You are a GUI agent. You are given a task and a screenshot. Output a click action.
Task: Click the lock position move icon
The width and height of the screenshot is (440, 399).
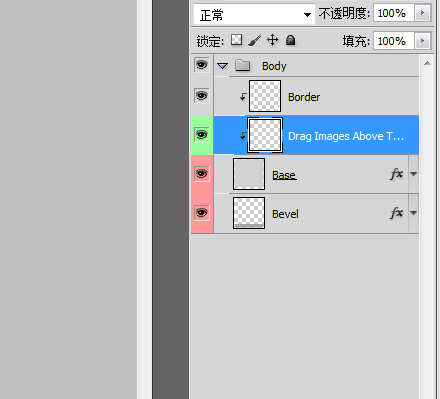coord(273,40)
